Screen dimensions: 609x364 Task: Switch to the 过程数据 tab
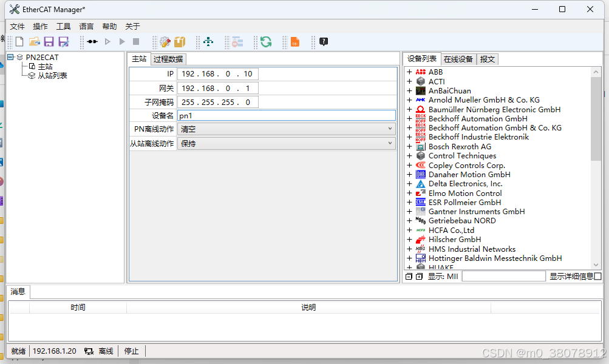(168, 59)
